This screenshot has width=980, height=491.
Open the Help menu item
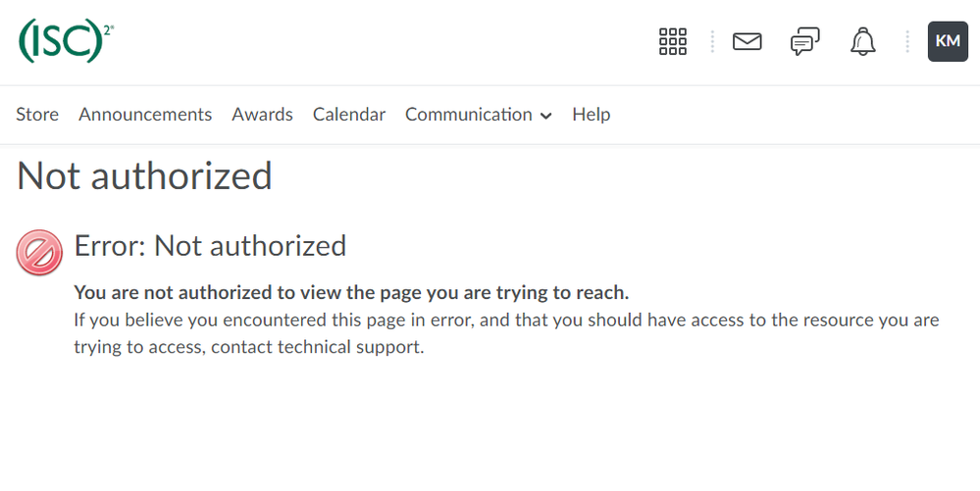point(592,115)
